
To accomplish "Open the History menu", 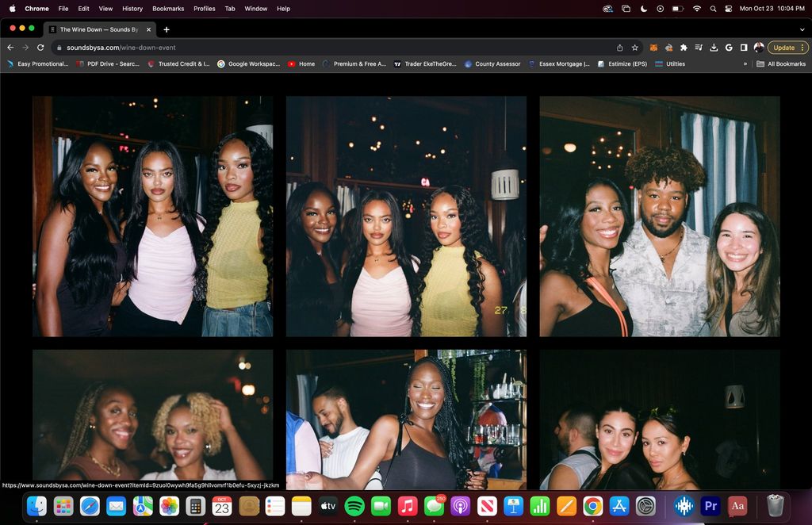I will click(132, 9).
